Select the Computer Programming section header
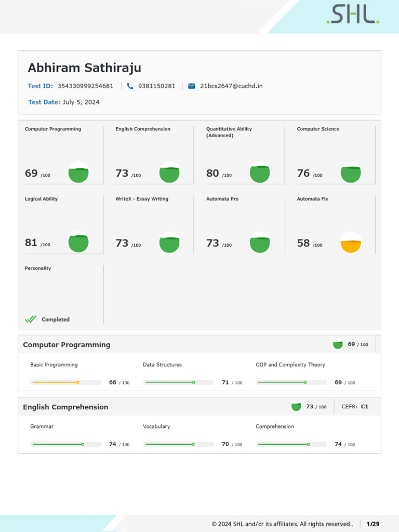The image size is (399, 532). pos(66,344)
